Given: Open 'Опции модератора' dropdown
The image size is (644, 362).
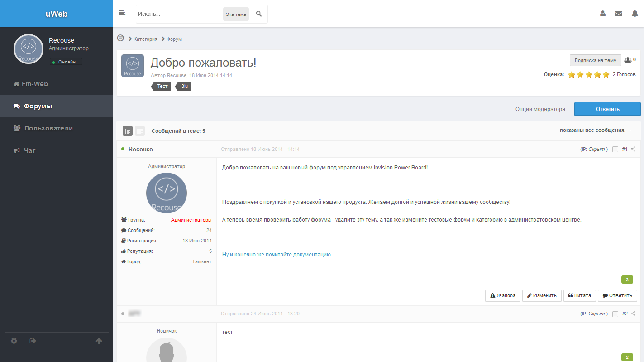Looking at the screenshot, I should coord(540,109).
